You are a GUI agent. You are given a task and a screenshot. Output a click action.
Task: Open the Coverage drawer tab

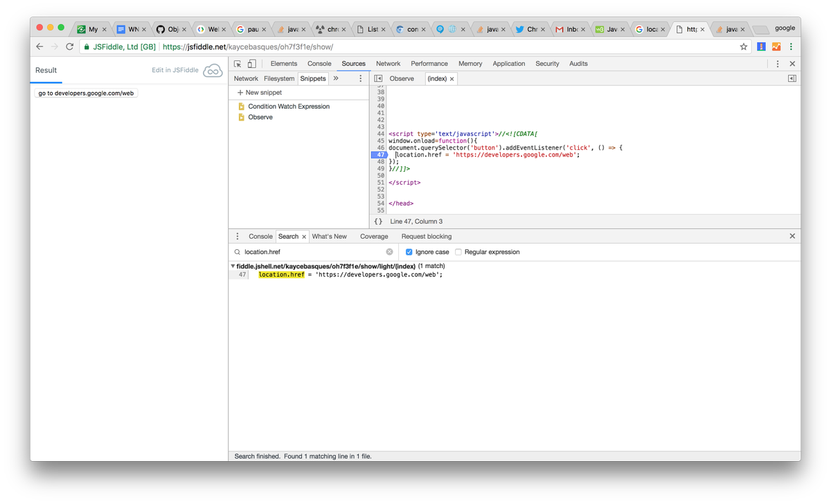[x=374, y=237]
